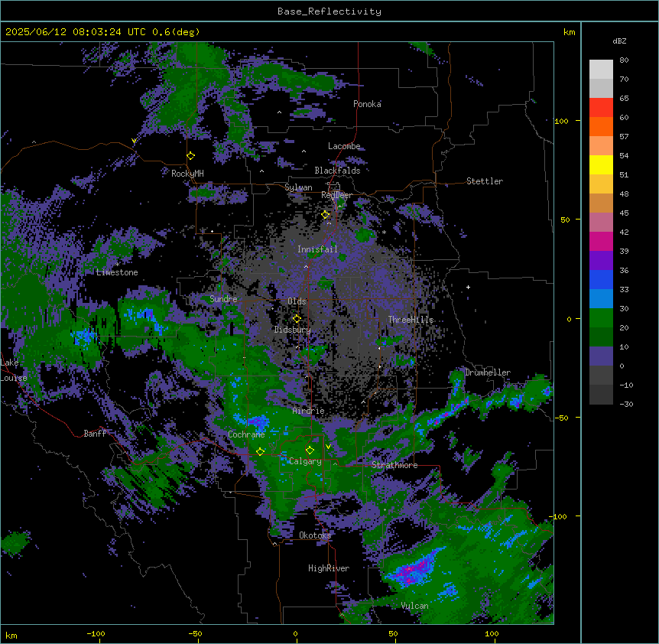
Task: Click the Strathmore label
Action: coord(394,465)
